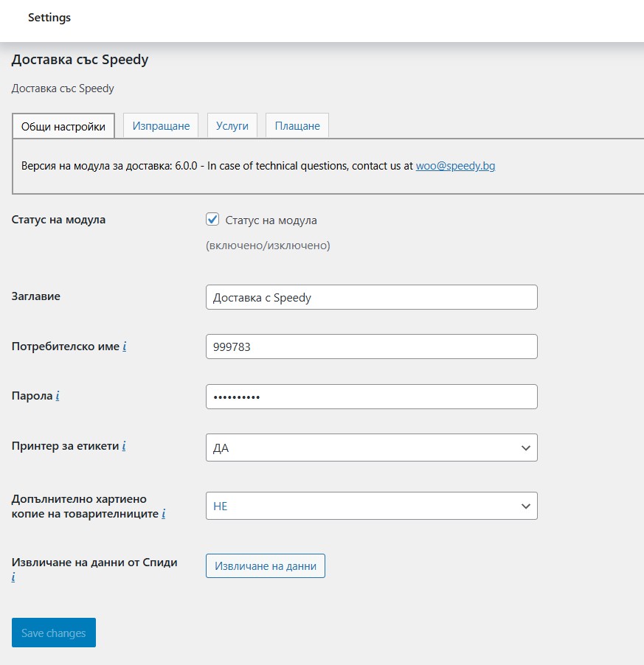Toggle the Статус на модула checkbox

point(213,220)
